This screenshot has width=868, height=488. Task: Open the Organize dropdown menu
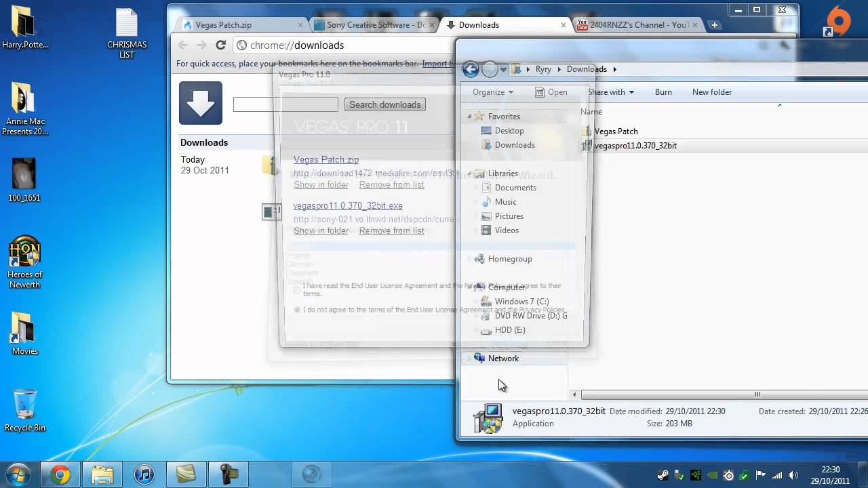pos(493,92)
